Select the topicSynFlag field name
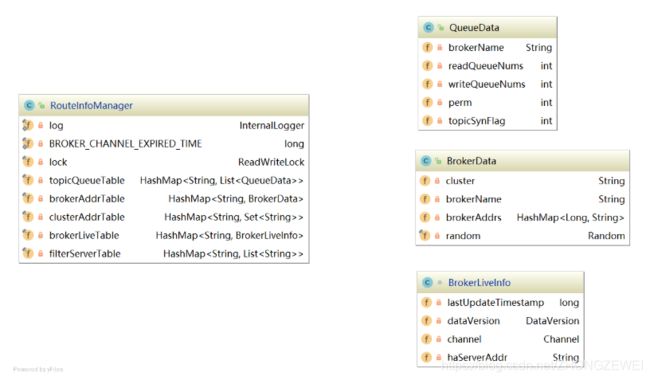This screenshot has width=650, height=380. tap(477, 121)
